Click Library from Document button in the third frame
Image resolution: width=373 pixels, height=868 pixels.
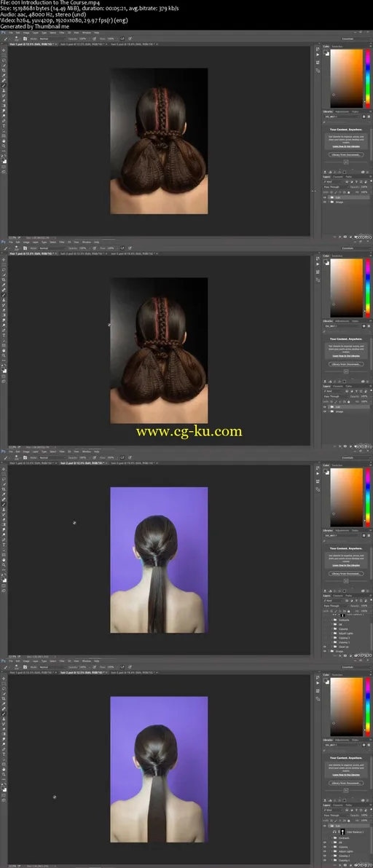(x=346, y=574)
